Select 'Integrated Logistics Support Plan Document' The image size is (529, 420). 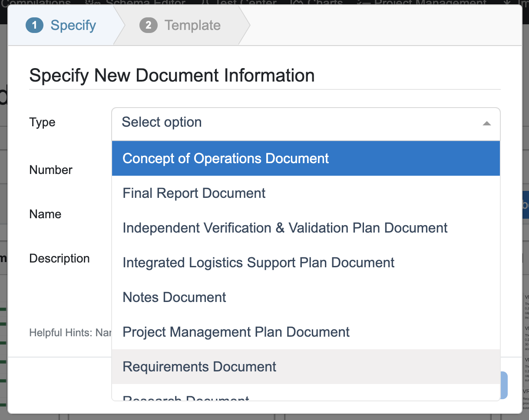click(258, 262)
